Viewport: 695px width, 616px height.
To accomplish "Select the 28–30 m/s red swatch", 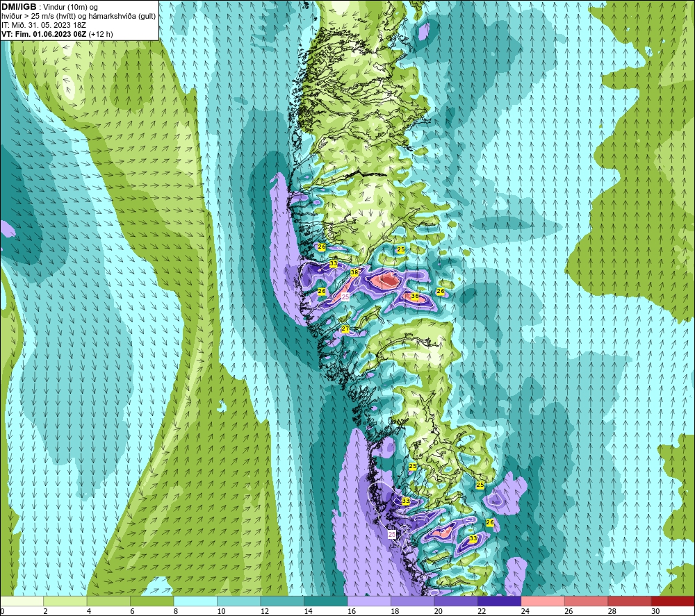I will [x=630, y=601].
